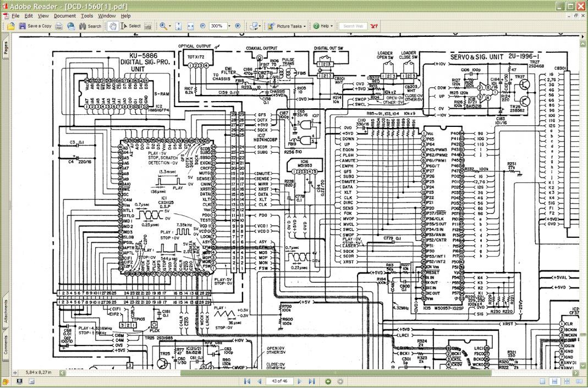This screenshot has width=588, height=389.
Task: Open the Help toolbar dropdown
Action: pos(323,26)
